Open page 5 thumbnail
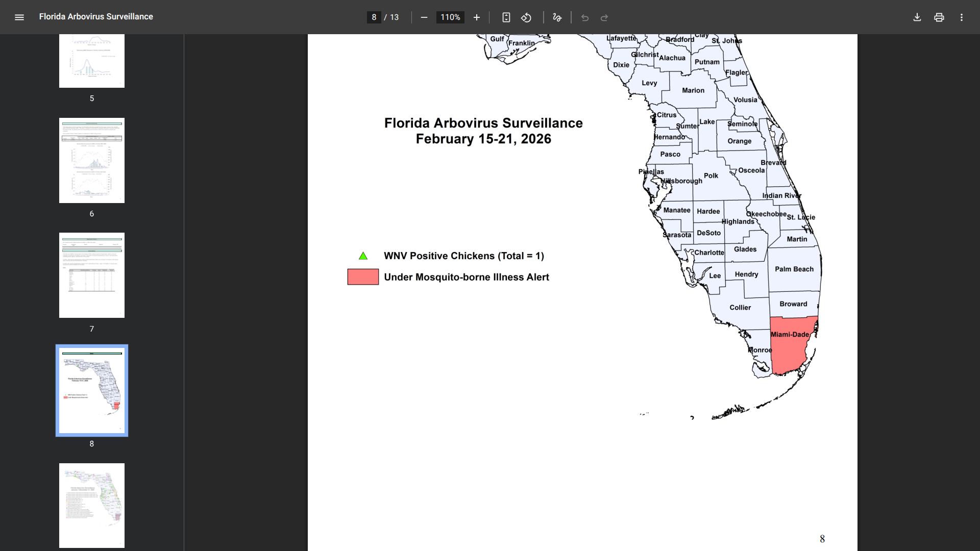Viewport: 980px width, 551px height. [92, 61]
